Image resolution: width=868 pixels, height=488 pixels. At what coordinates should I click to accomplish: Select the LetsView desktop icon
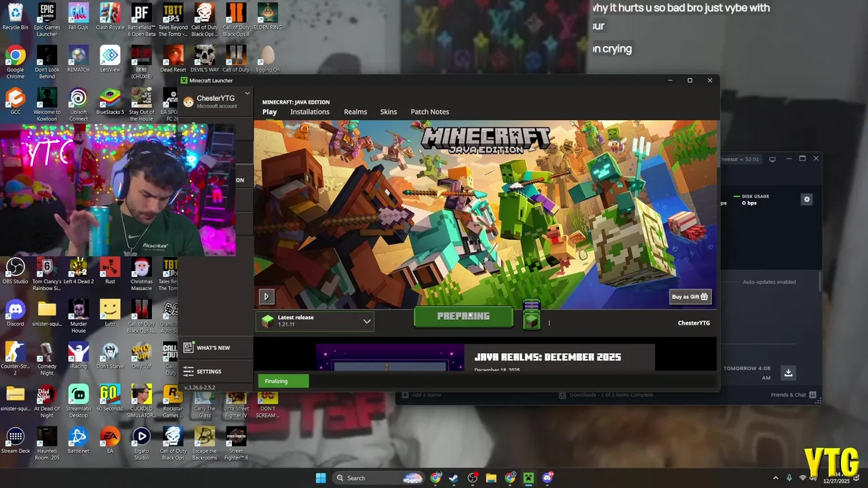(x=110, y=59)
